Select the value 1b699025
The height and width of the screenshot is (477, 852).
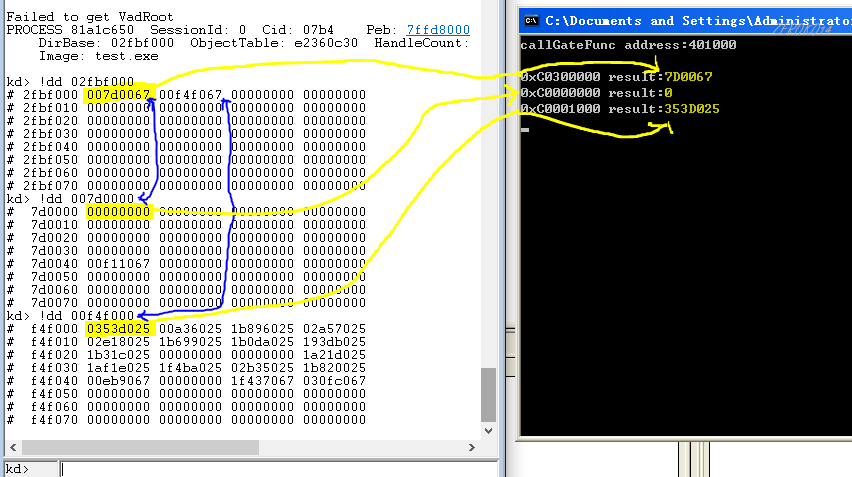[x=190, y=342]
